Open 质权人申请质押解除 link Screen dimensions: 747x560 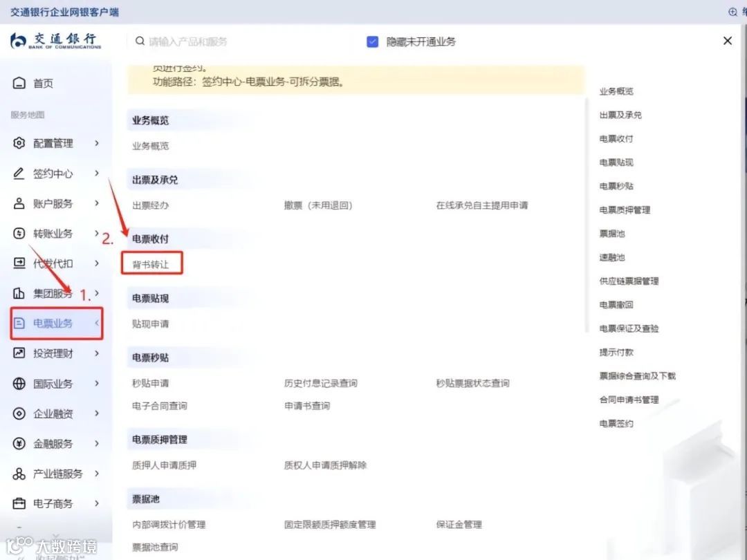click(325, 465)
